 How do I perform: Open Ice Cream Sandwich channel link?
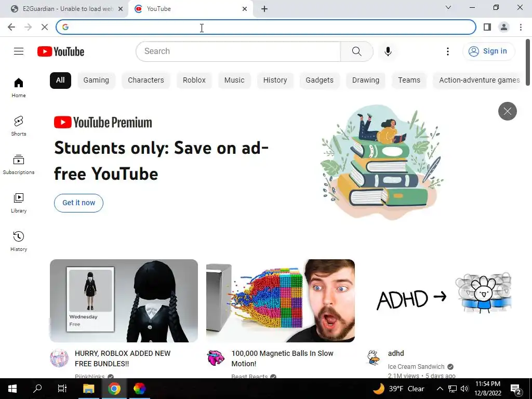416,367
